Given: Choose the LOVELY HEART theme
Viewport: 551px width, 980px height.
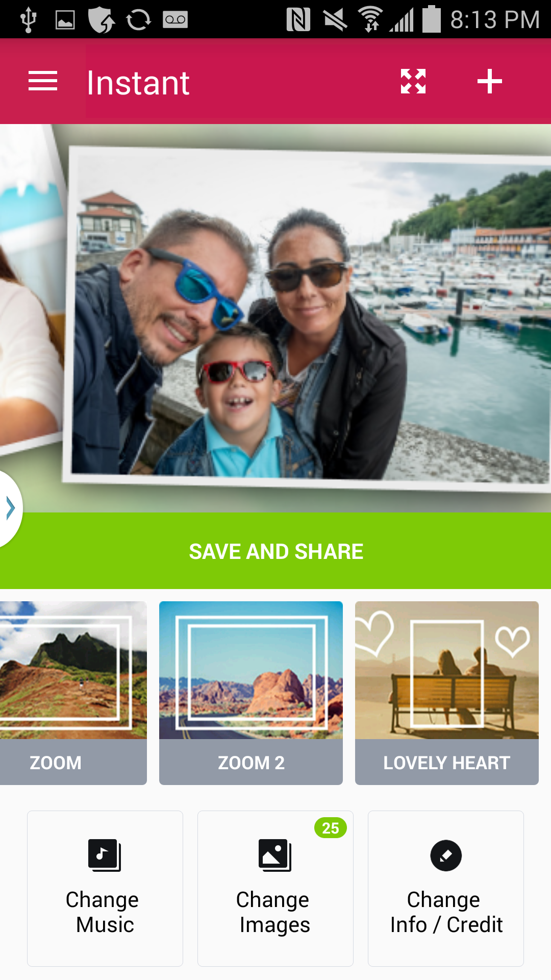Looking at the screenshot, I should (447, 693).
